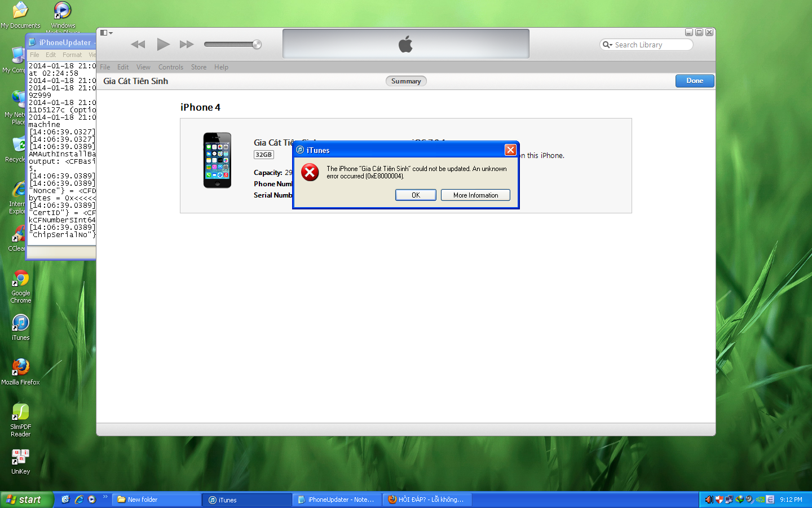
Task: Switch to Firefox HỎI ĐÁP taskbar button
Action: coord(427,500)
